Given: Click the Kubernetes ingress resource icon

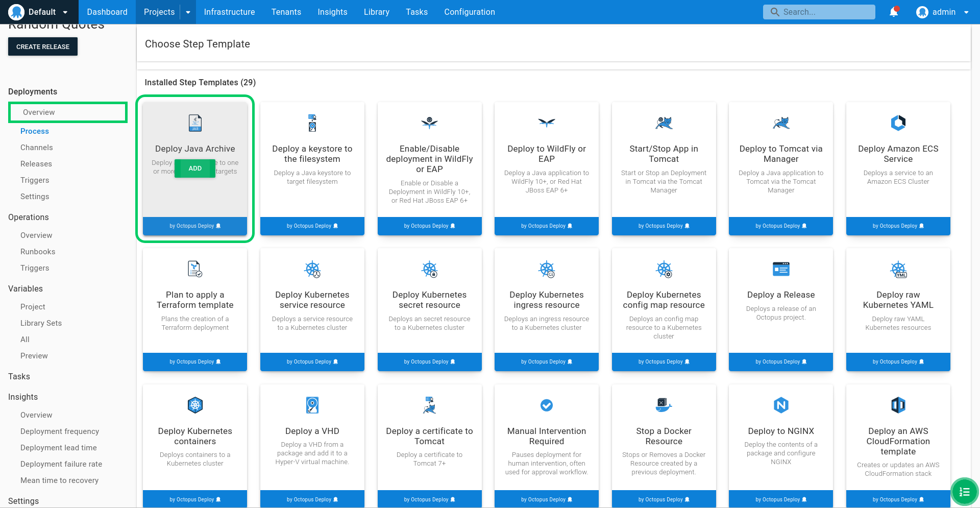Looking at the screenshot, I should tap(547, 269).
